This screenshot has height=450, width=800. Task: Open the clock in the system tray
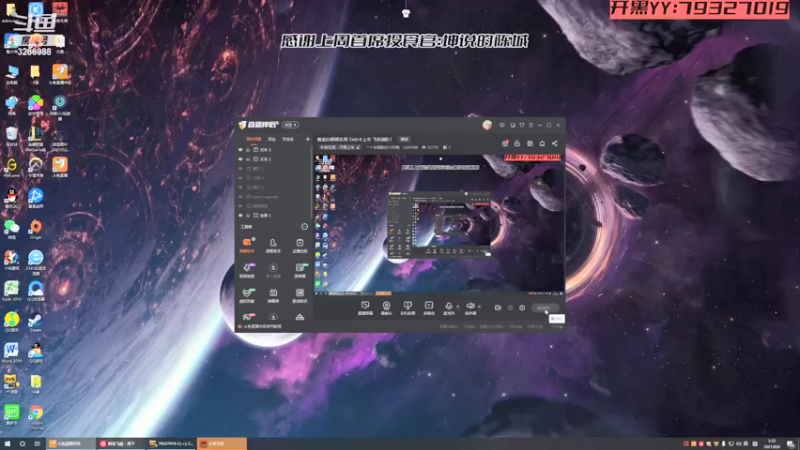click(x=772, y=444)
